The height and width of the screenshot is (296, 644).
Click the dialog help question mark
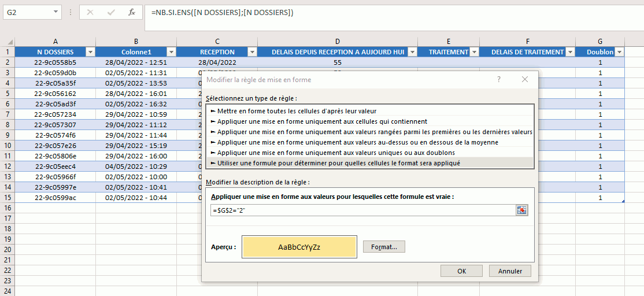(x=499, y=80)
